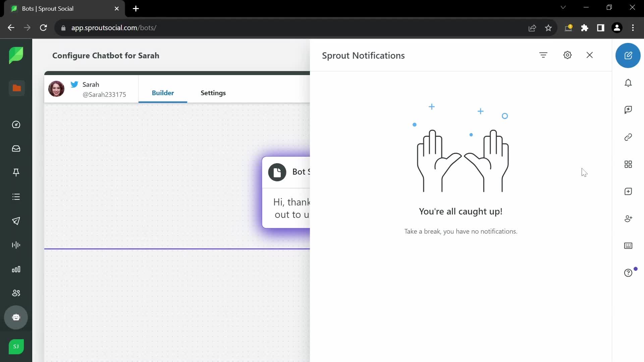Viewport: 644px width, 362px height.
Task: Click the user account icon in browser toolbar
Action: click(x=617, y=28)
